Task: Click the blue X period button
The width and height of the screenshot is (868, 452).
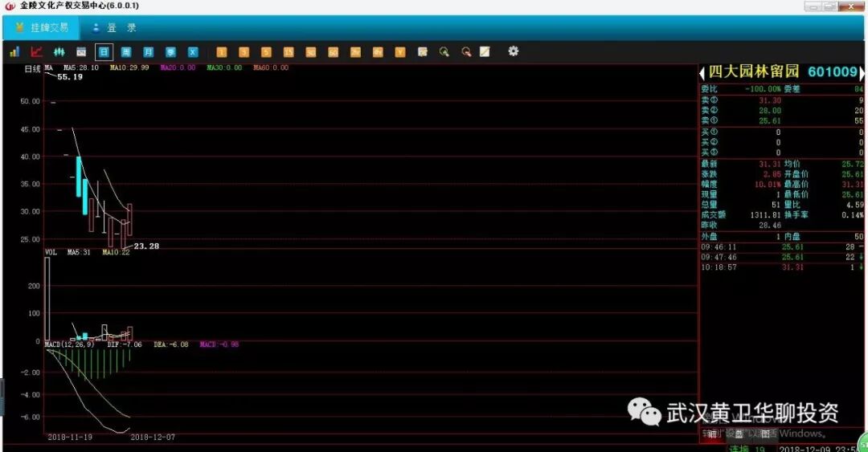Action: click(193, 52)
